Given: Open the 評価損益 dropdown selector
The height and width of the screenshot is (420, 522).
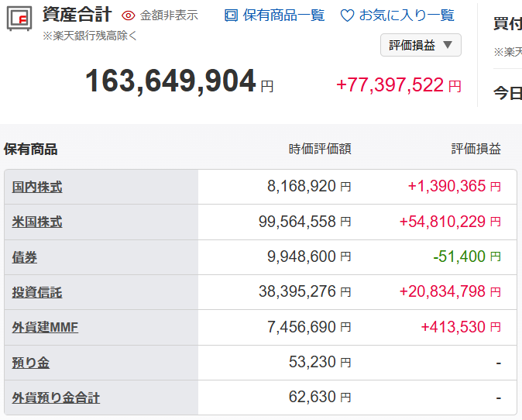Looking at the screenshot, I should pos(421,45).
